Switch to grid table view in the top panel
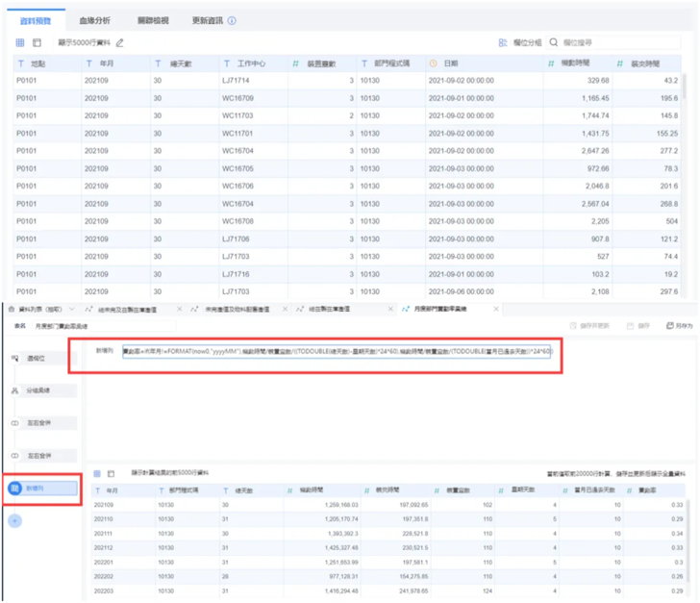 20,43
